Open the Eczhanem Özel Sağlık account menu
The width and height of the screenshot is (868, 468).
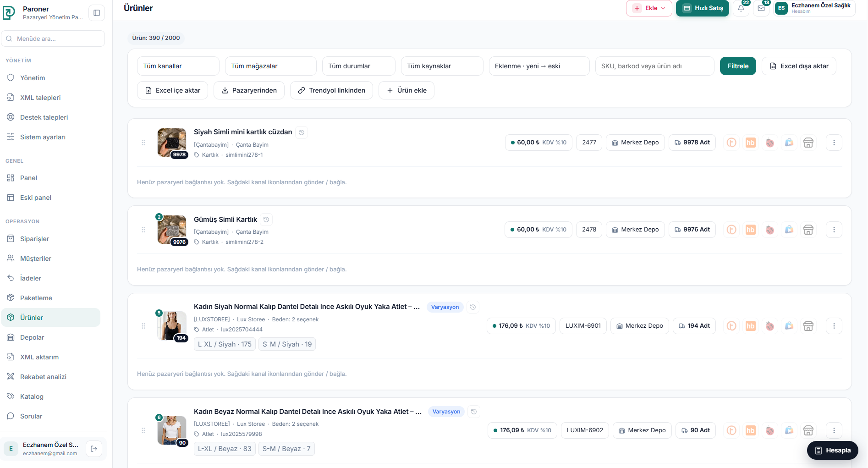click(814, 8)
